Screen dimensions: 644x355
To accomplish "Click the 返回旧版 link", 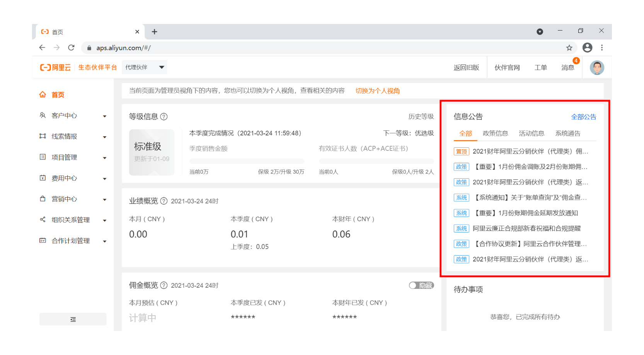I will (x=466, y=68).
